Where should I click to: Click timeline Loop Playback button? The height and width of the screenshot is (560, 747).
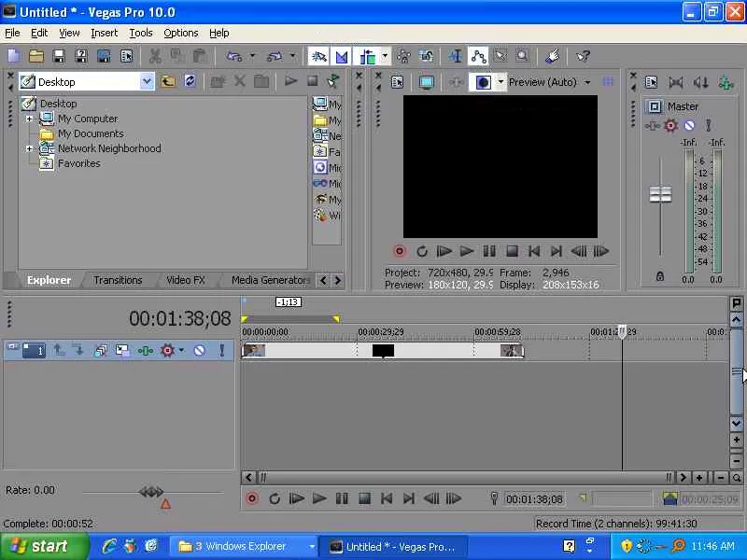coord(275,498)
